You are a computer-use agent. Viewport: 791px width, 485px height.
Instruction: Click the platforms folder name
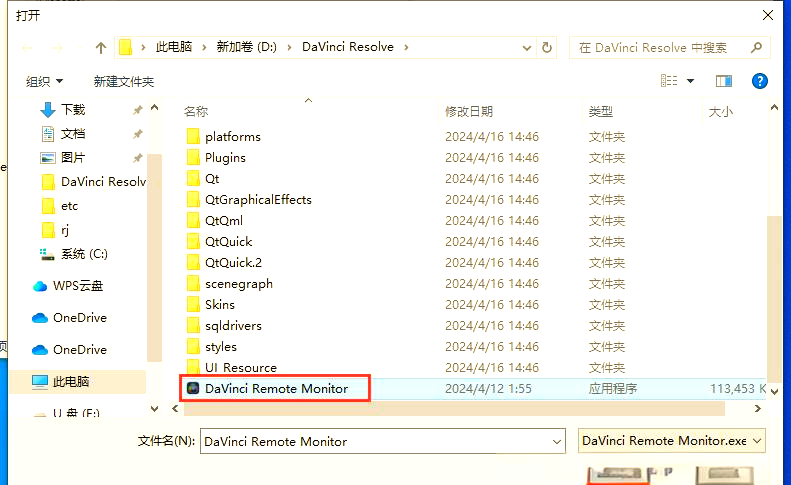(x=233, y=137)
